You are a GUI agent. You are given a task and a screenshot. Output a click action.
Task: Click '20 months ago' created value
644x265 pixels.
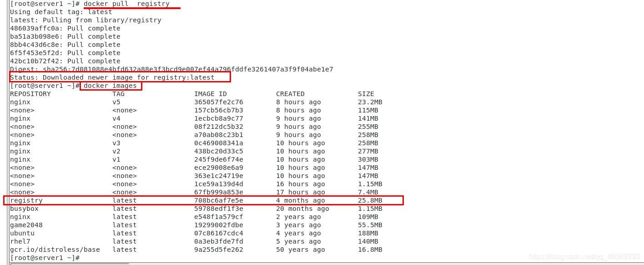(302, 209)
